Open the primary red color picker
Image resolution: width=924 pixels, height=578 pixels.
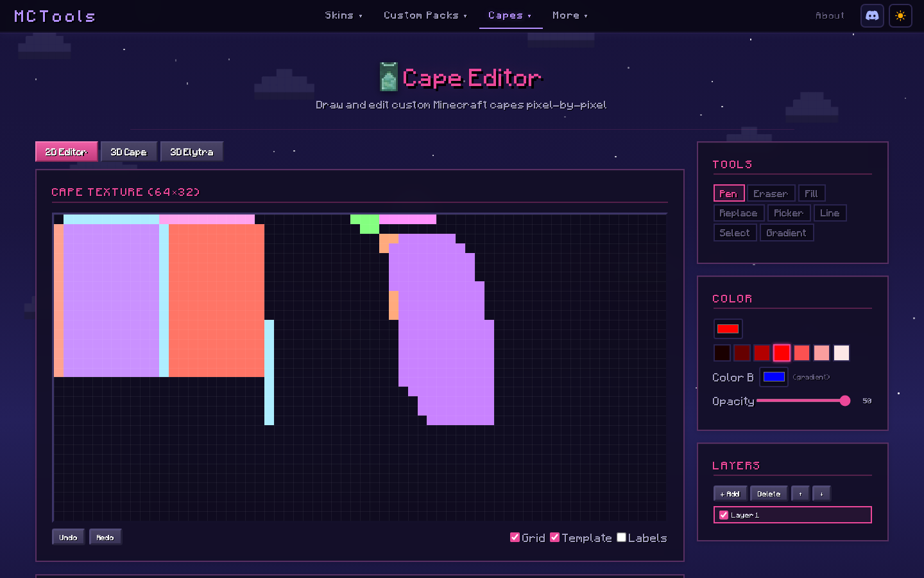(728, 329)
